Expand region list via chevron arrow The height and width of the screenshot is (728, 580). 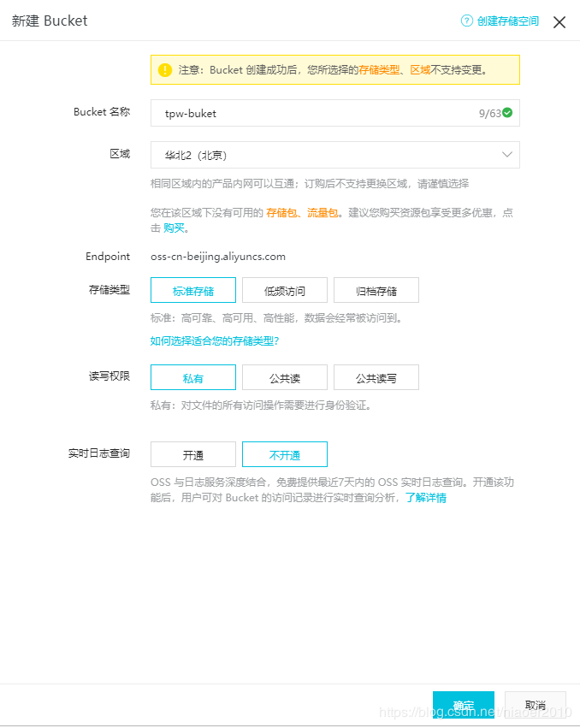tap(507, 155)
